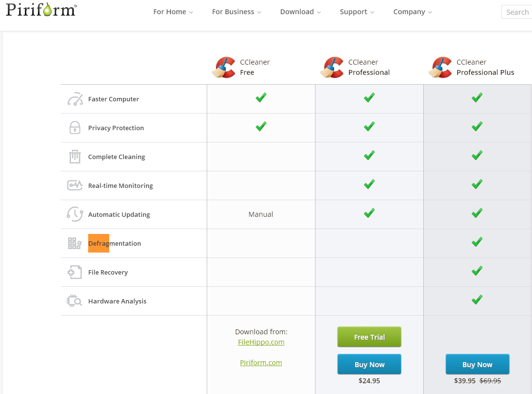Click the Piriform logo
This screenshot has width=532, height=394.
click(41, 9)
